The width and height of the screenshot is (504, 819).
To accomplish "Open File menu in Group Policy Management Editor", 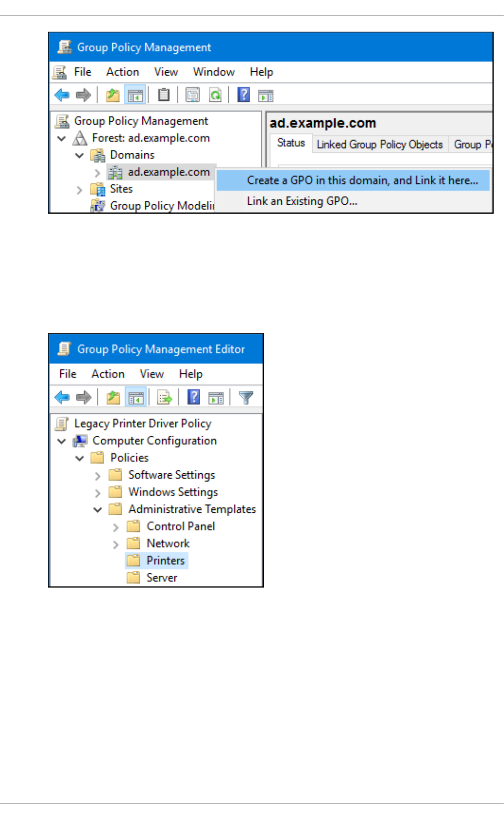I will point(68,374).
